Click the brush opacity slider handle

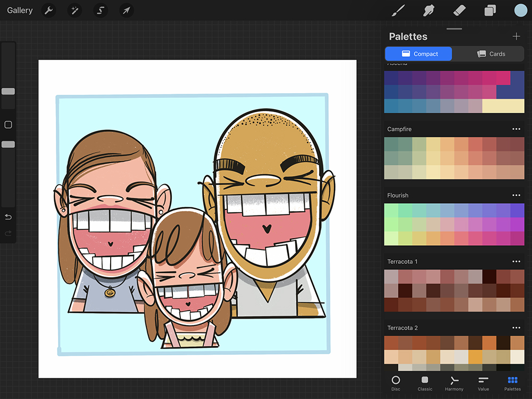click(x=8, y=145)
